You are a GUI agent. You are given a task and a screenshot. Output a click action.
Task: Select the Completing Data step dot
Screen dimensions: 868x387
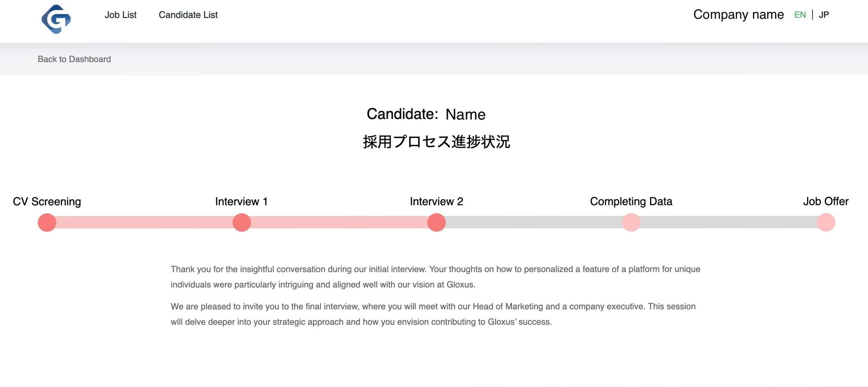[x=631, y=222]
